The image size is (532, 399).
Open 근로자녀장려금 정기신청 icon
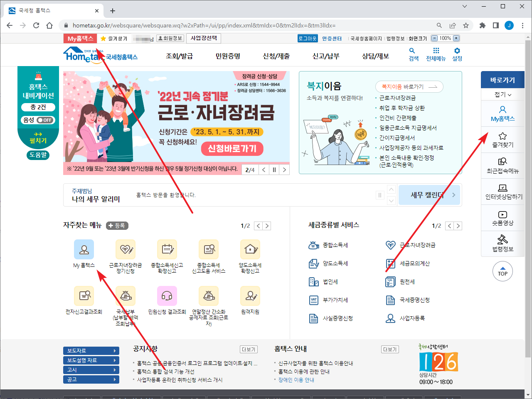(x=126, y=249)
